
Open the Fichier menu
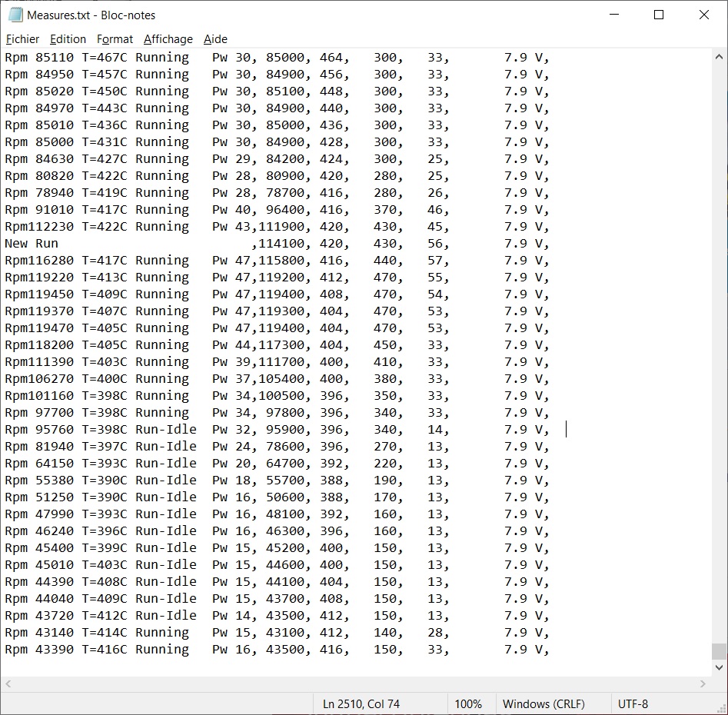point(22,39)
